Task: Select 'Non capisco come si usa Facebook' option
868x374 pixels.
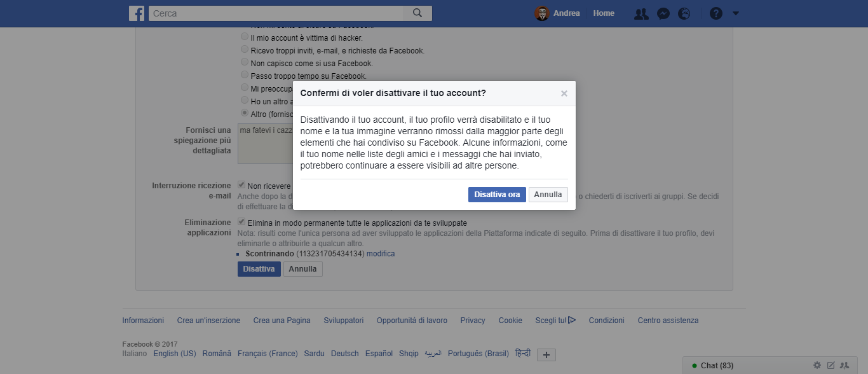Action: 245,62
